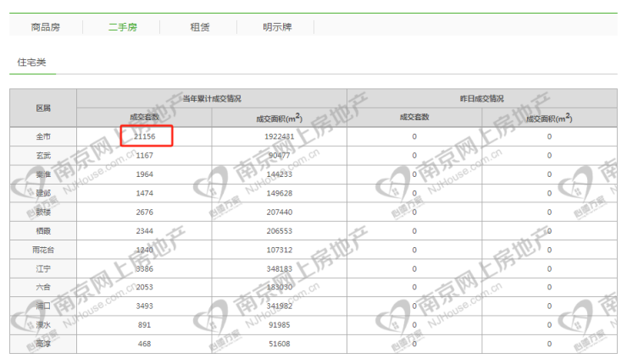Select the 溧水 district label
This screenshot has width=627, height=364.
[43, 325]
